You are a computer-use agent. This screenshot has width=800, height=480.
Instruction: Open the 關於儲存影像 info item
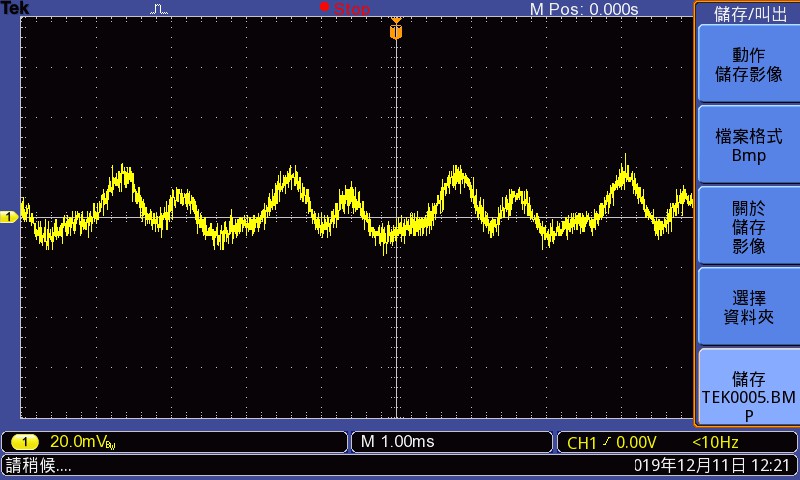[x=748, y=226]
